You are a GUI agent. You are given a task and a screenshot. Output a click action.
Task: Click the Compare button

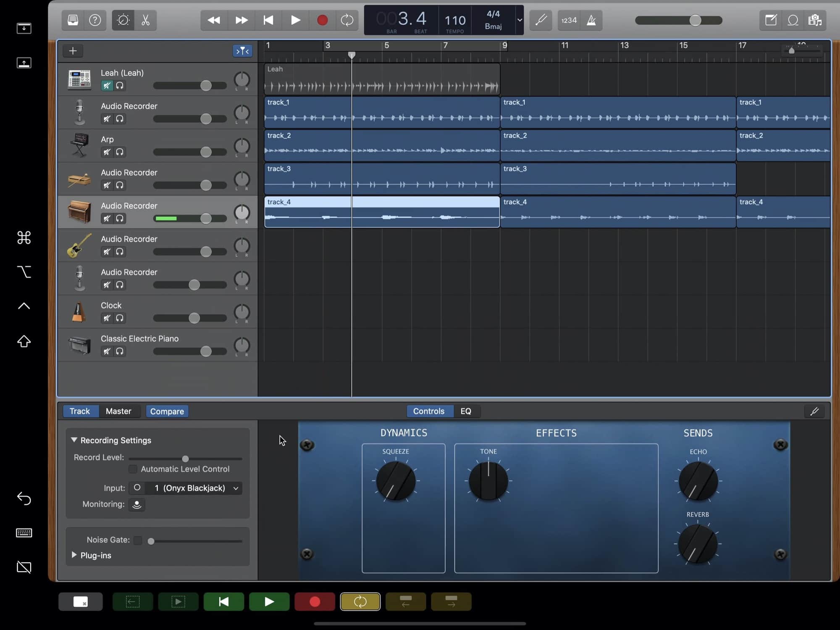[x=167, y=411]
